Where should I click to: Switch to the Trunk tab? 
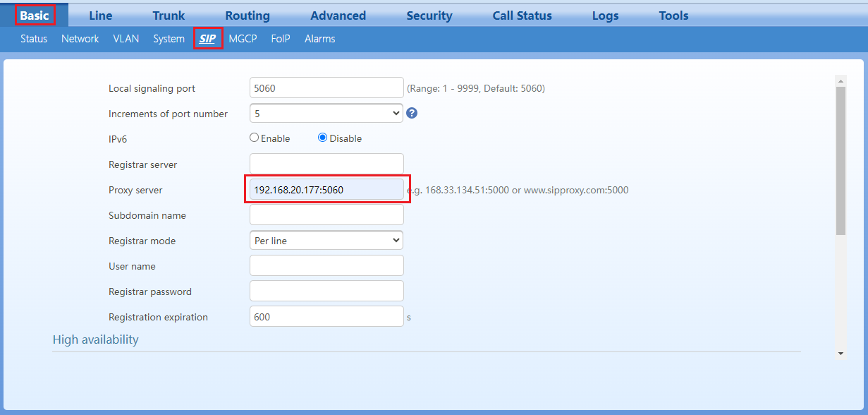click(x=169, y=16)
